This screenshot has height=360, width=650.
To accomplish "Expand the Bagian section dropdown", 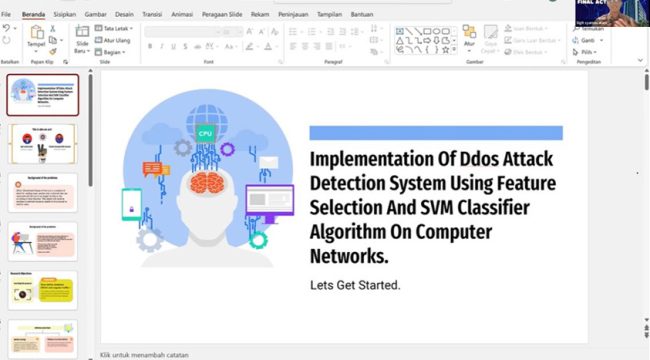I will click(110, 52).
